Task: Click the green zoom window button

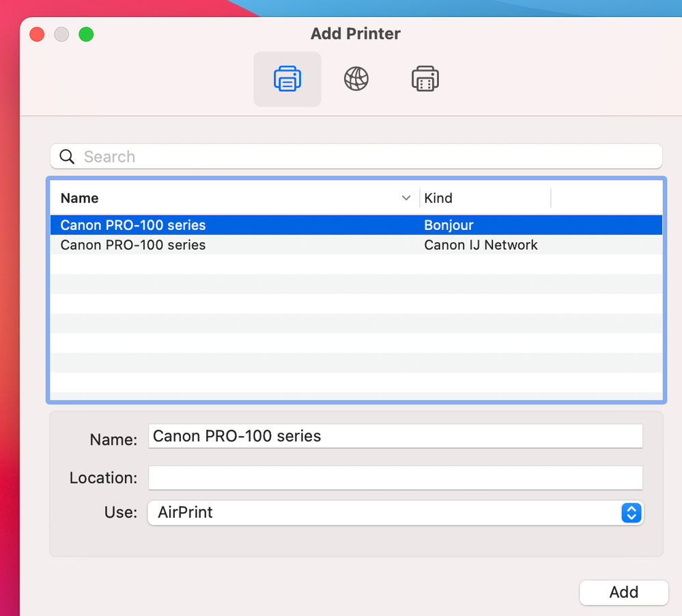Action: (86, 34)
